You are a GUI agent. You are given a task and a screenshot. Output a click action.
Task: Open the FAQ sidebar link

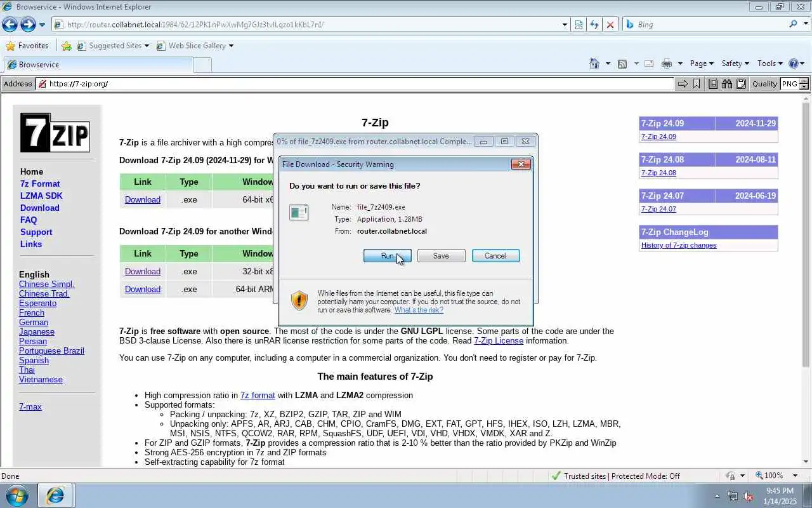(29, 220)
